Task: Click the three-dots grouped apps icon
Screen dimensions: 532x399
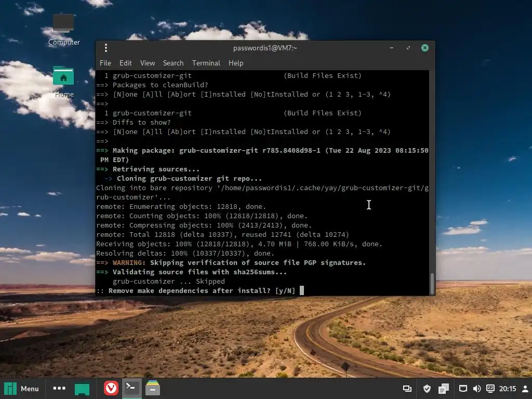Action: (x=59, y=388)
